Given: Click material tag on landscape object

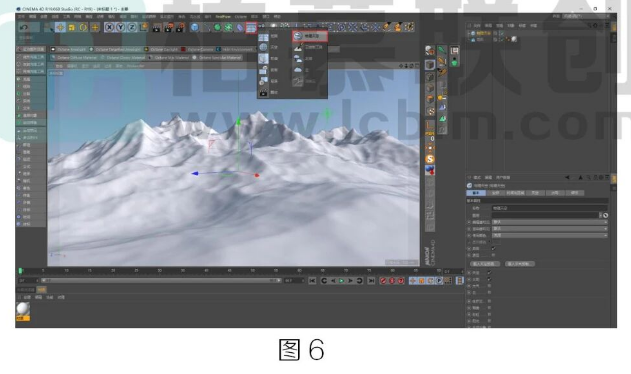Looking at the screenshot, I should point(514,39).
